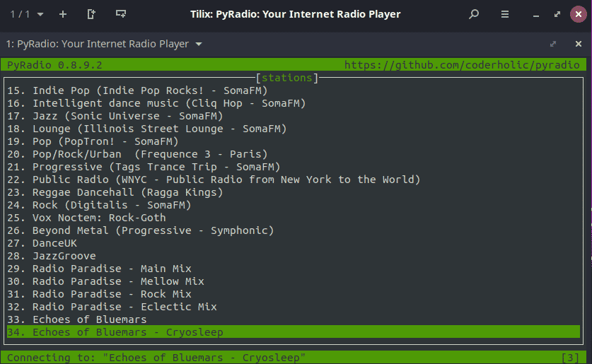
Task: Click the [stations] playlist title
Action: click(x=287, y=78)
